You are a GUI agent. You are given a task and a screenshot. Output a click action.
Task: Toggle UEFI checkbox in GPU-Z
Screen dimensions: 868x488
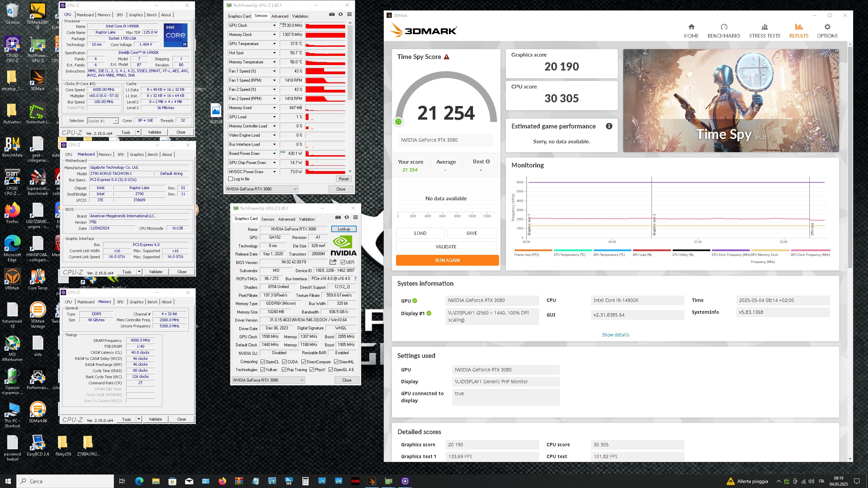[343, 262]
